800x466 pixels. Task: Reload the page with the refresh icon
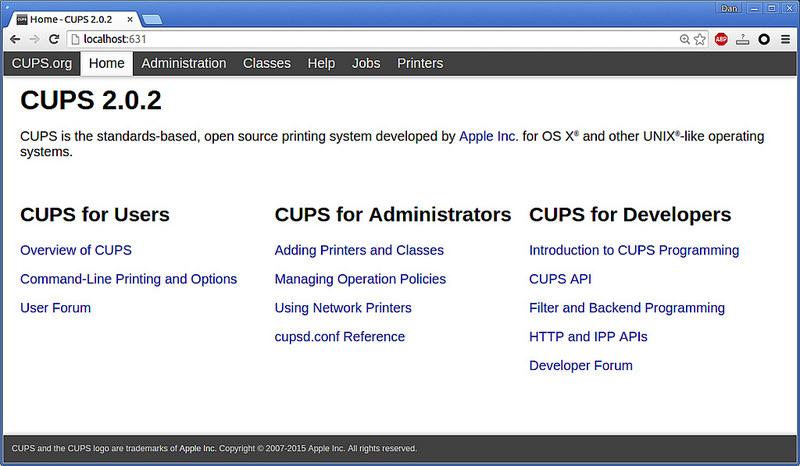[x=54, y=38]
